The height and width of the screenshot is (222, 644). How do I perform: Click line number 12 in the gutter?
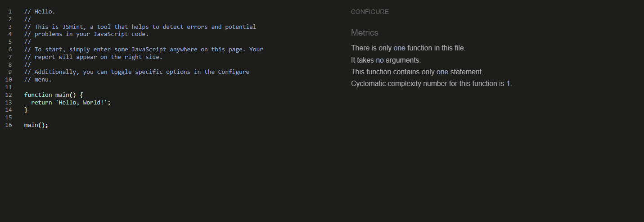coord(9,95)
